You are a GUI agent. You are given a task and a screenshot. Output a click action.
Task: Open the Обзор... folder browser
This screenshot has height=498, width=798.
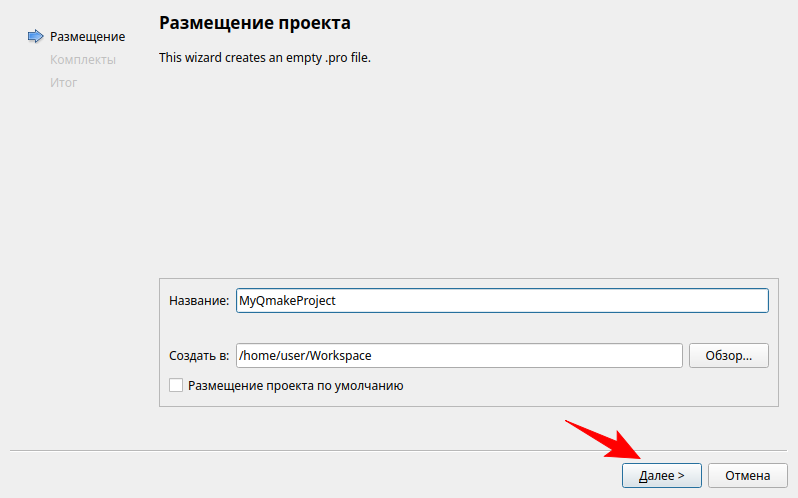point(728,356)
